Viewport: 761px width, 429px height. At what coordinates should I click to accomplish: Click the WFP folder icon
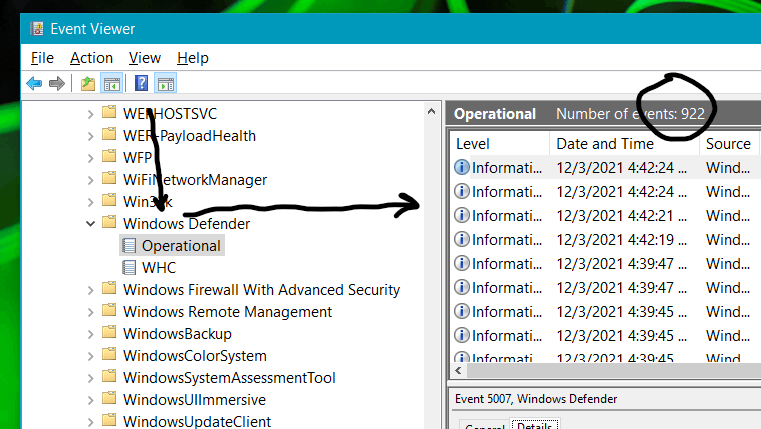click(x=109, y=156)
